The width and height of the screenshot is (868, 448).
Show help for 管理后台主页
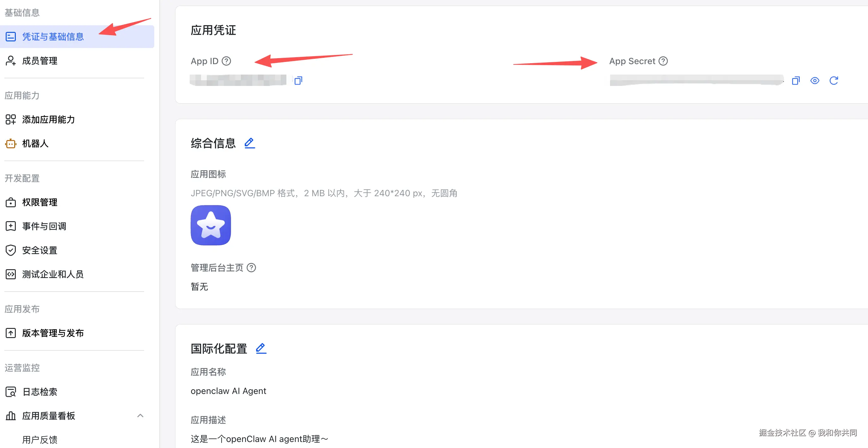(251, 268)
